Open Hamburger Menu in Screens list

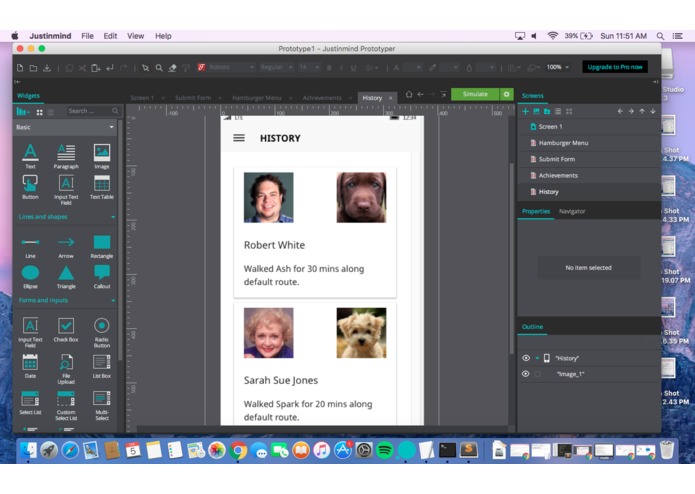click(x=563, y=143)
